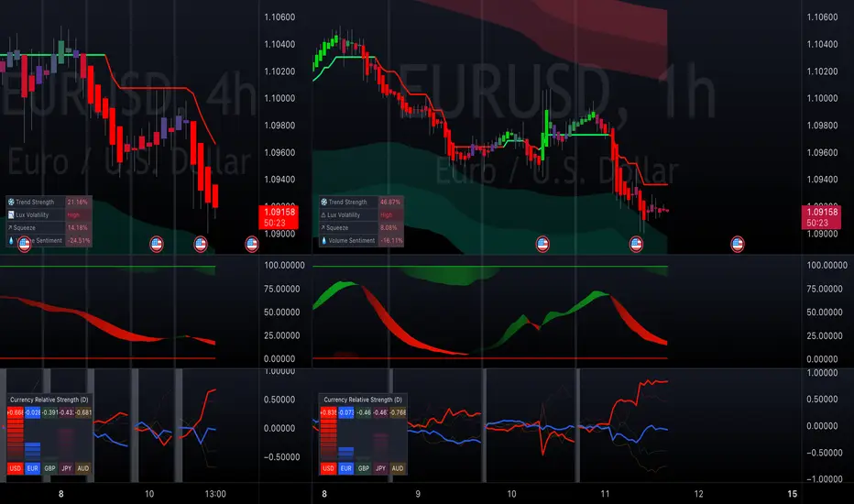Click the 14.18% Squeeze value
Screen dimensions: 854x504
point(77,228)
